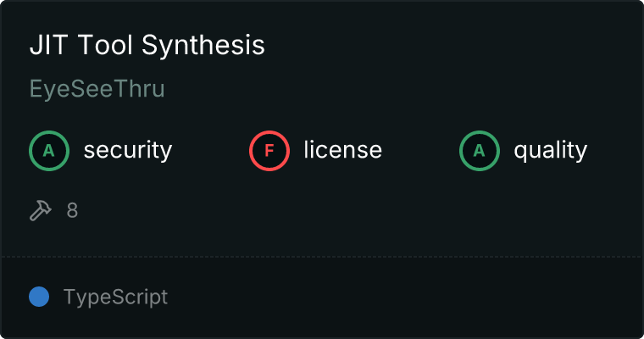This screenshot has width=644, height=339.
Task: Select the security score label
Action: [127, 151]
